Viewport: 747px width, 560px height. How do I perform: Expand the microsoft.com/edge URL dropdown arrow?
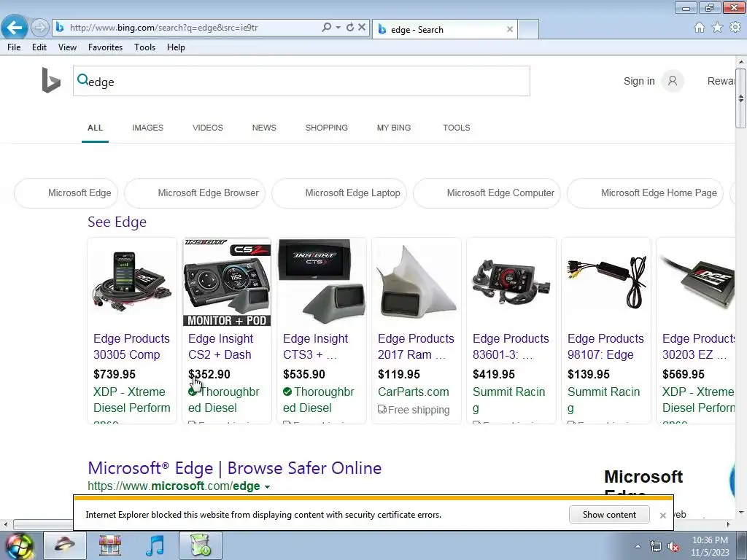pos(267,486)
